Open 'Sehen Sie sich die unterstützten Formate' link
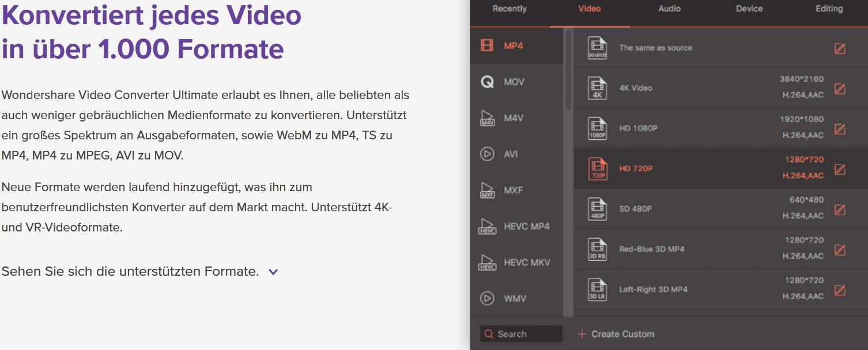Viewport: 868px width, 350px height. 130,271
